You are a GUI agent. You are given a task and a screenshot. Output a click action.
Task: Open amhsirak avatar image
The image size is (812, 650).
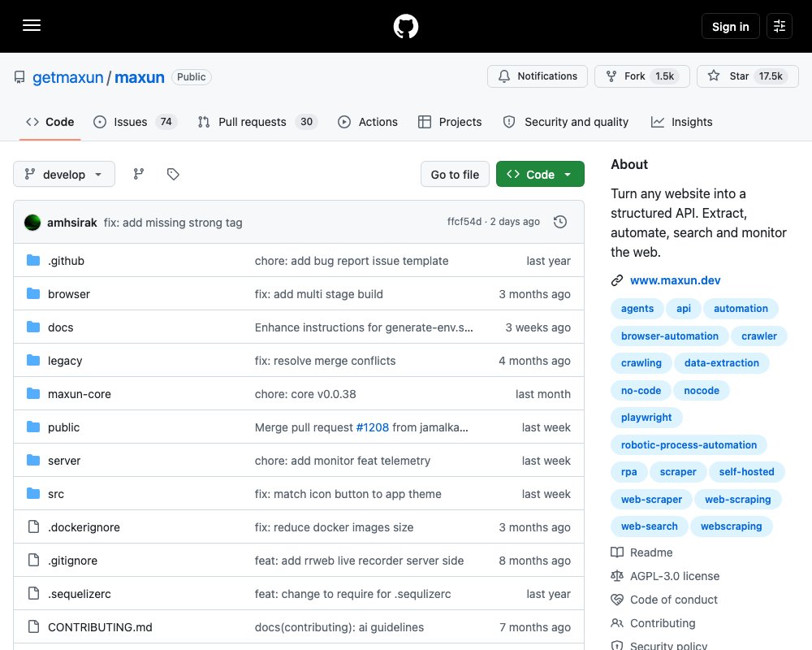tap(32, 223)
